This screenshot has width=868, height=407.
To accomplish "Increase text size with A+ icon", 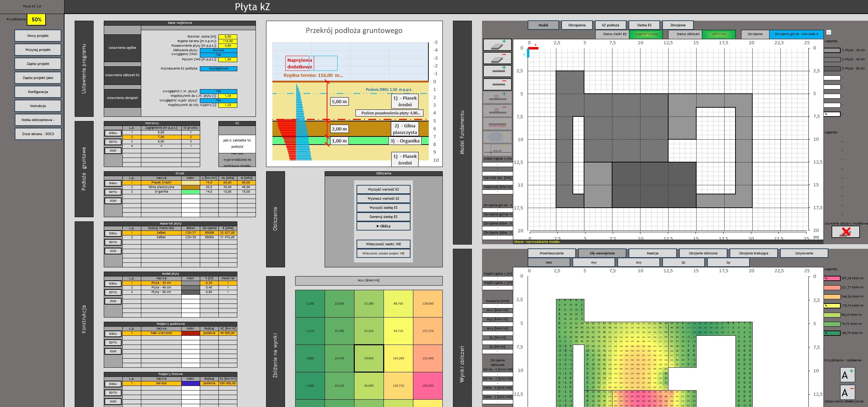I will pyautogui.click(x=847, y=375).
